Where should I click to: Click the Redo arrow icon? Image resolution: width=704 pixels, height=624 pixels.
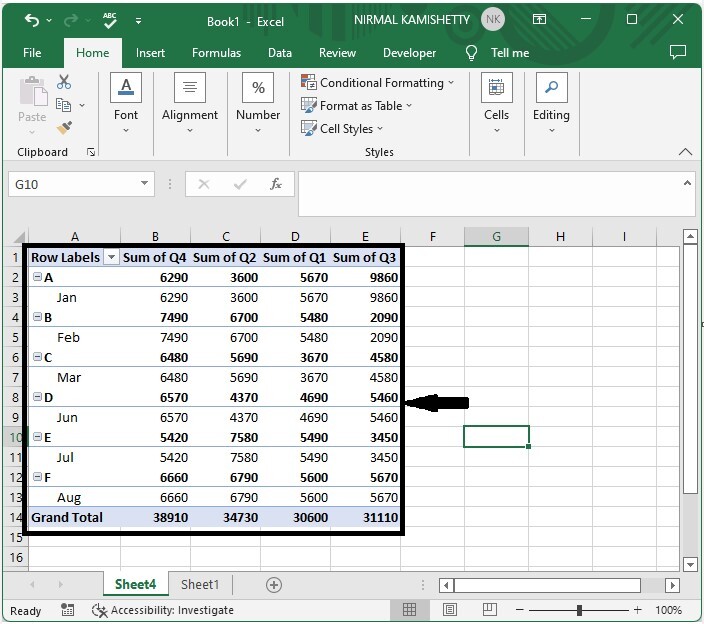tap(71, 20)
